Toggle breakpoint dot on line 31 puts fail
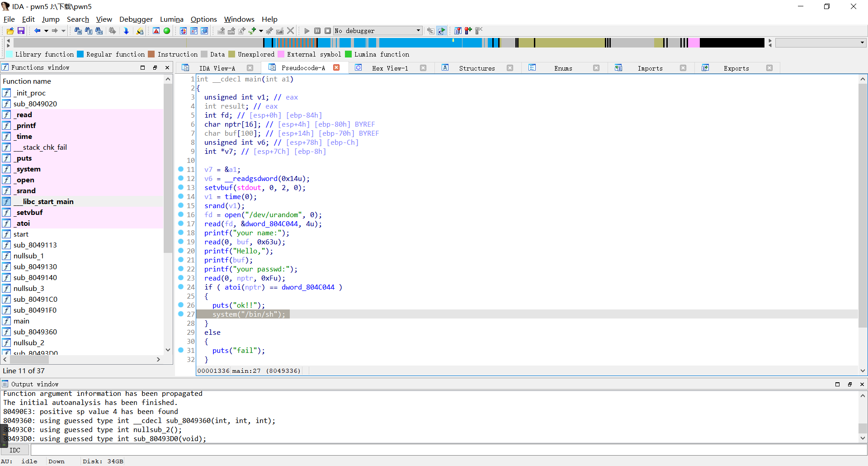This screenshot has width=868, height=466. click(x=181, y=350)
